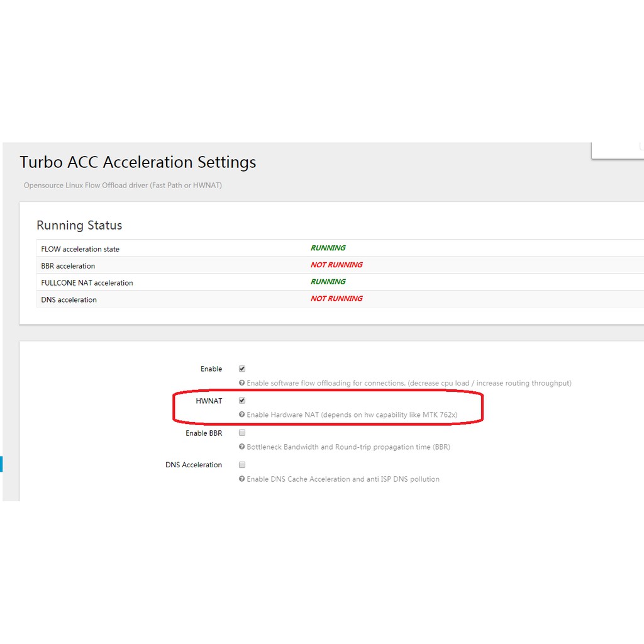Enable the BBR checkbox
This screenshot has height=644, width=644.
click(242, 433)
